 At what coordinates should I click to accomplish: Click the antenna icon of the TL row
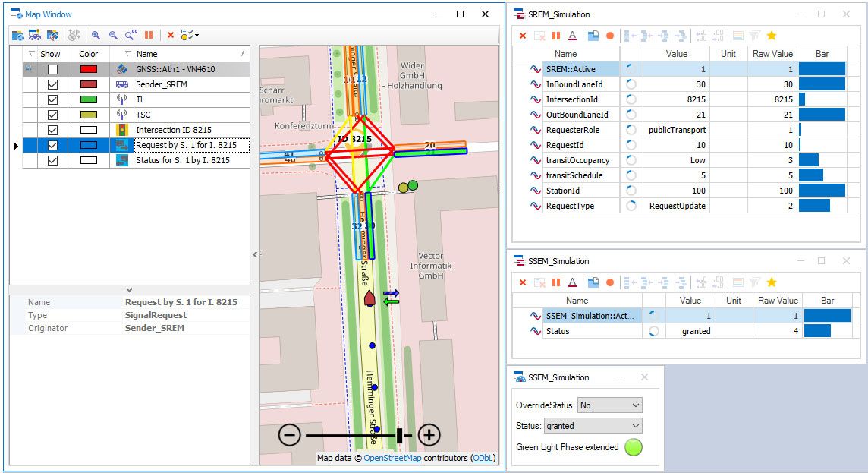tap(122, 99)
